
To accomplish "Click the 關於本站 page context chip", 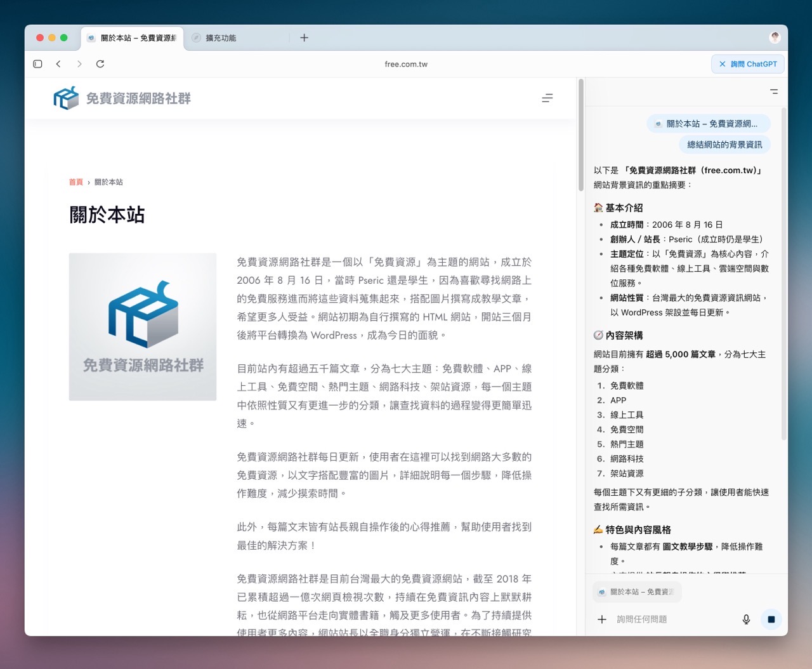I will click(x=636, y=592).
